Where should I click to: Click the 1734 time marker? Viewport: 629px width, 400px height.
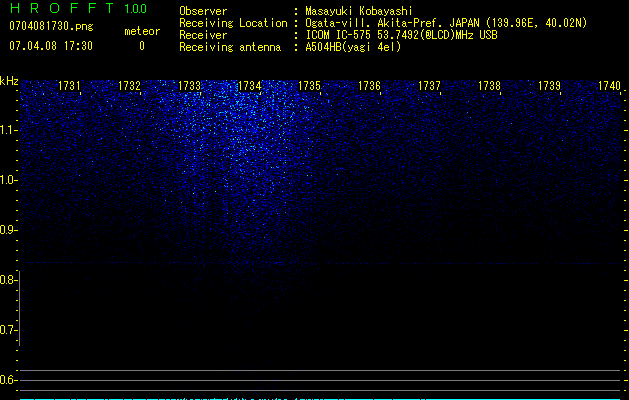click(x=250, y=86)
